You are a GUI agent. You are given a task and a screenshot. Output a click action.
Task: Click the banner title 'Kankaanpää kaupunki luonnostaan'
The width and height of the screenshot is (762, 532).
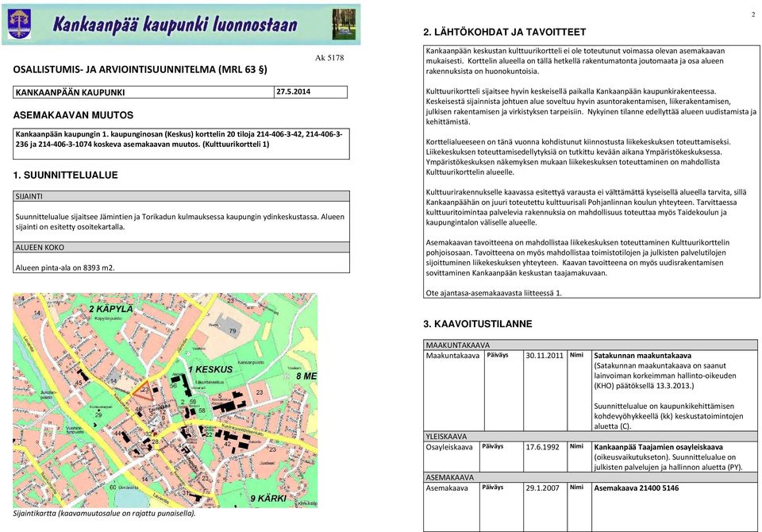(175, 25)
